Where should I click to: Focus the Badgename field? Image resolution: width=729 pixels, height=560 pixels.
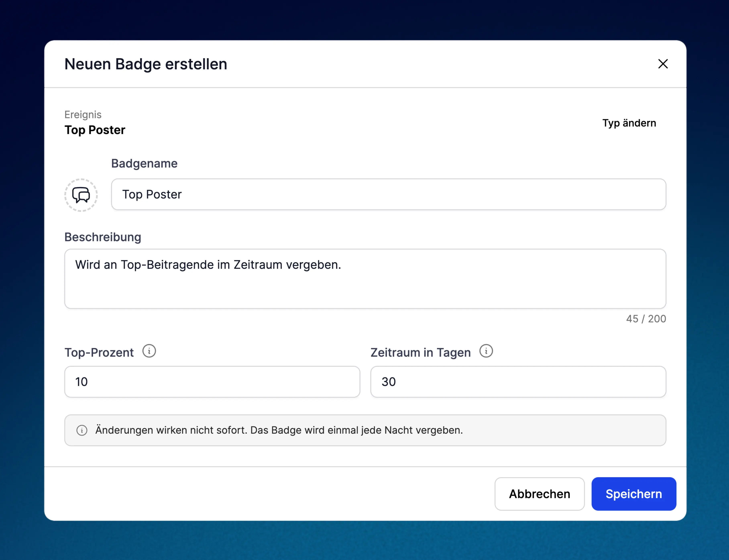pos(389,194)
